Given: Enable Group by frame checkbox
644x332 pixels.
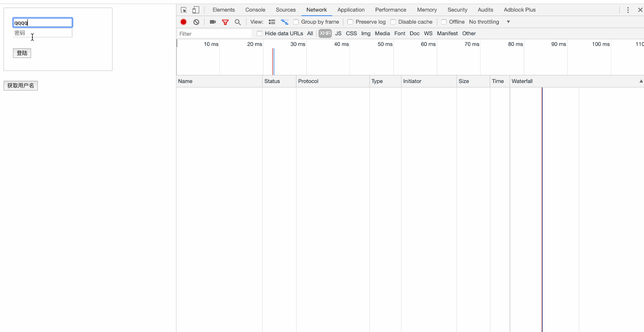Looking at the screenshot, I should coord(296,22).
